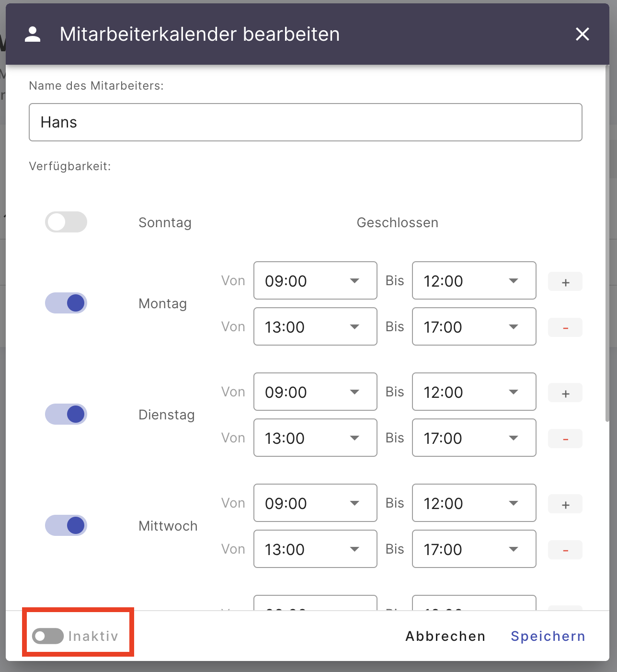Viewport: 617px width, 672px height.
Task: Add a time slot for Mittwoch
Action: tap(565, 504)
